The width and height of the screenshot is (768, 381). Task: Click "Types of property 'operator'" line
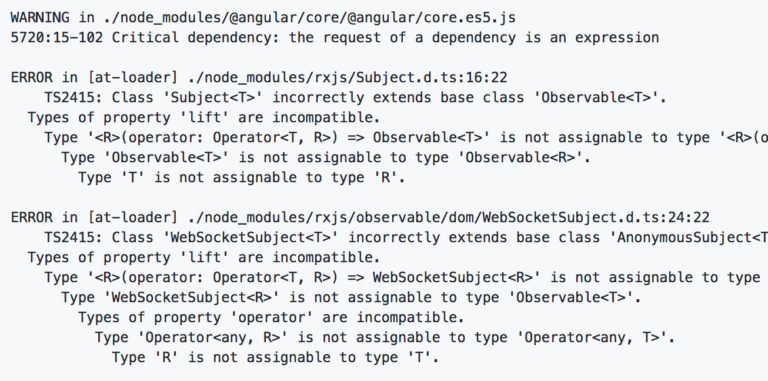pyautogui.click(x=271, y=317)
